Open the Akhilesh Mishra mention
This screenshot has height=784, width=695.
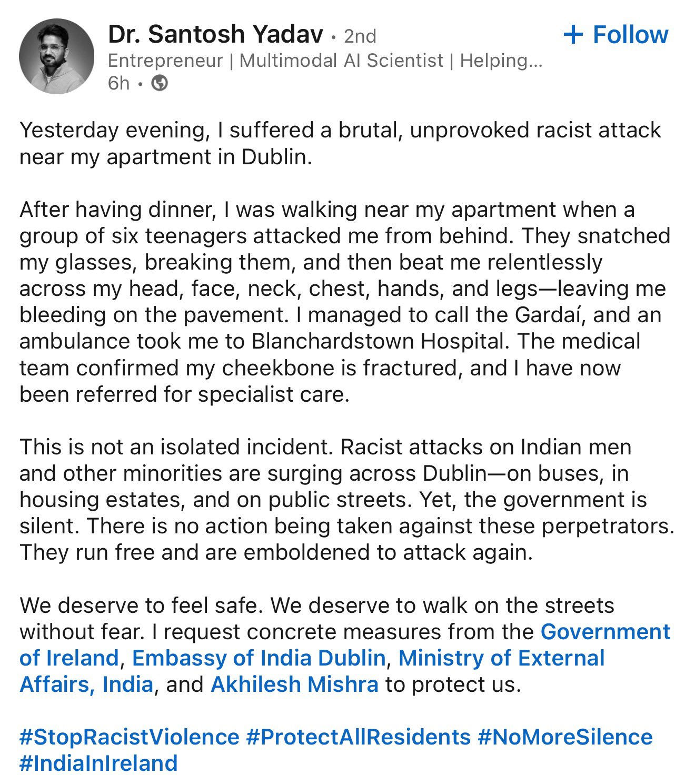pos(294,684)
